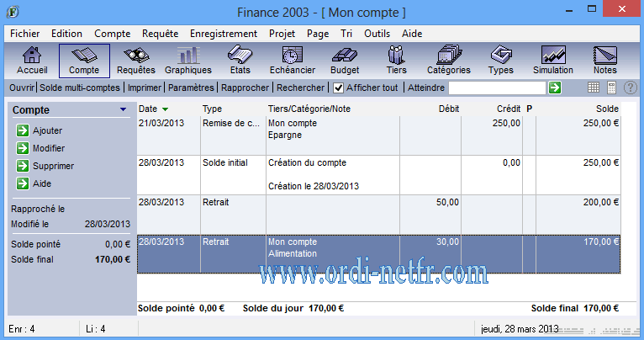Click the green arrow beside Modifier

point(23,148)
